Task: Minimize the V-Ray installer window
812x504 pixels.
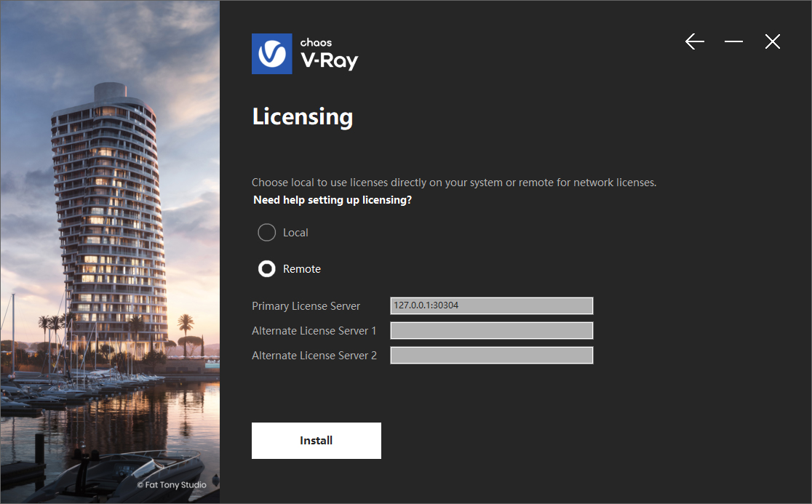Action: tap(733, 41)
